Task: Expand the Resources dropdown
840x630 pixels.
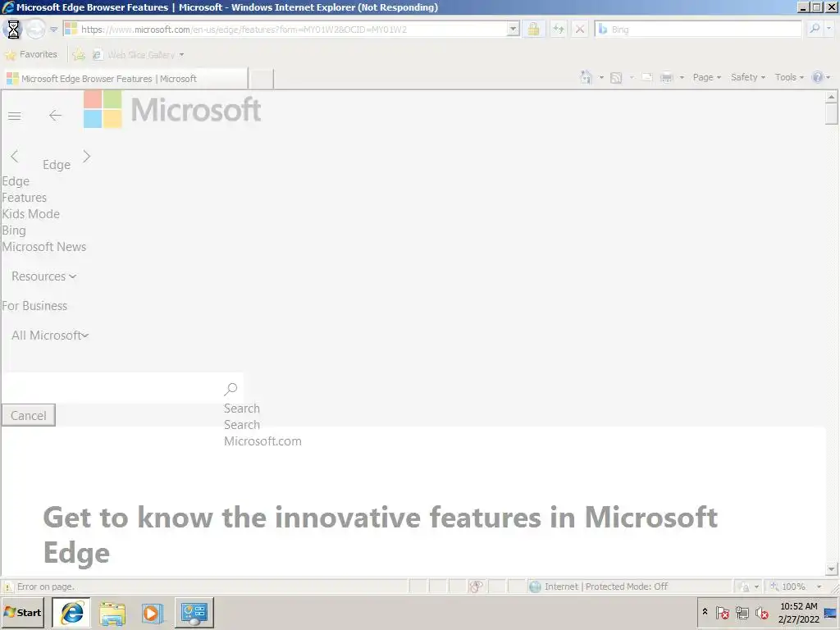Action: click(44, 276)
